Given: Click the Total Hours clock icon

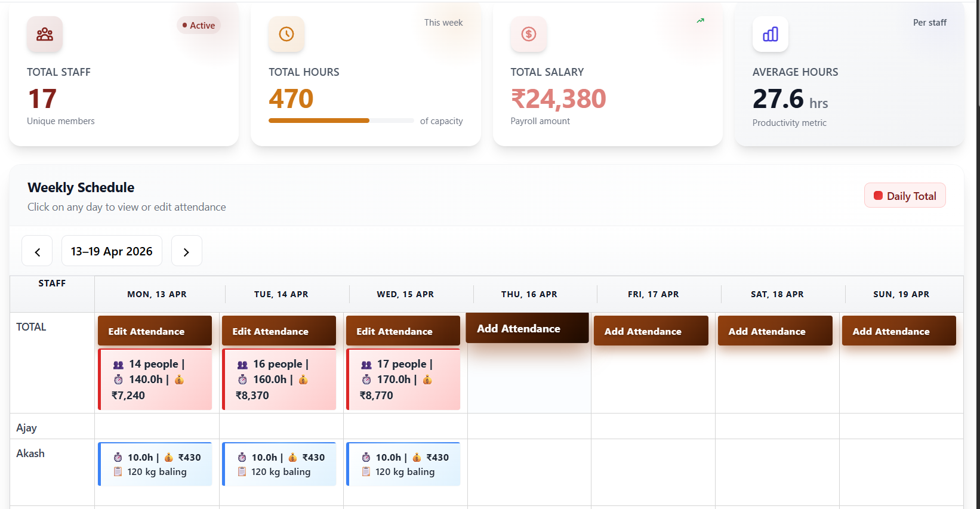Looking at the screenshot, I should coord(286,35).
